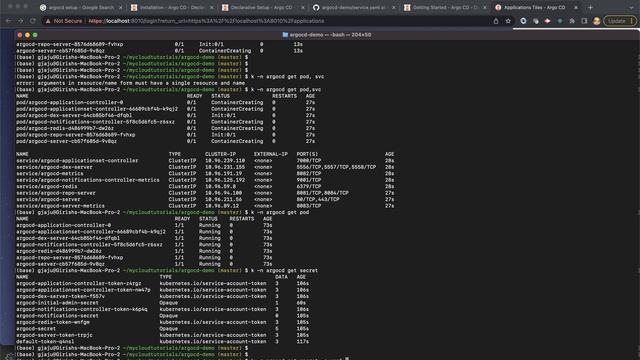Select the 'Applications Tiles - Argo CD' tab

(535, 7)
